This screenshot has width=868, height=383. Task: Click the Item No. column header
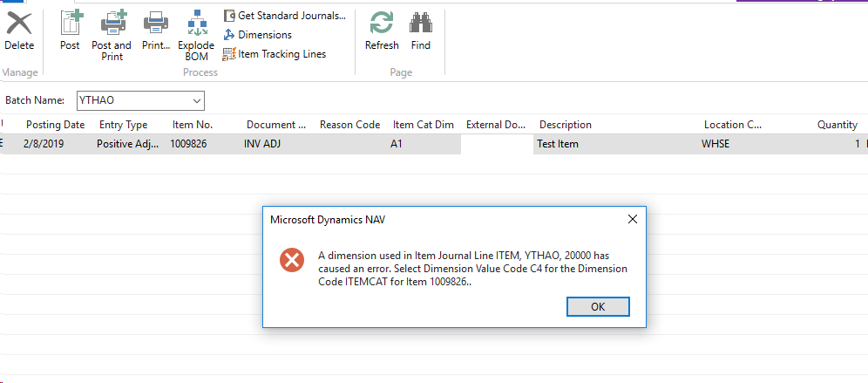(193, 125)
